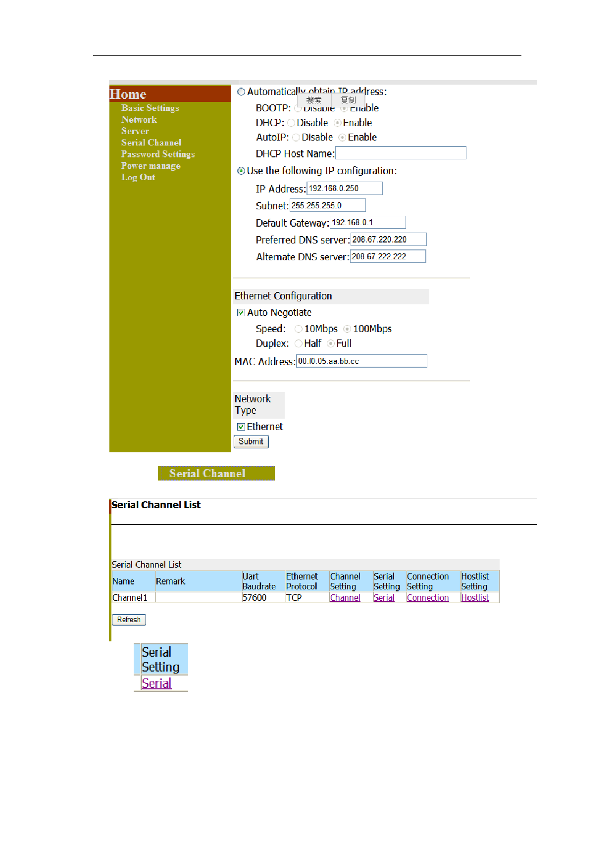Select 'Use the following IP configuration' radio
This screenshot has width=614, height=868.
[241, 171]
